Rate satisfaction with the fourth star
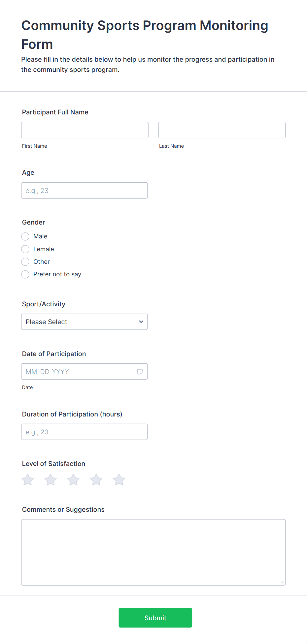307x644 pixels. tap(96, 480)
